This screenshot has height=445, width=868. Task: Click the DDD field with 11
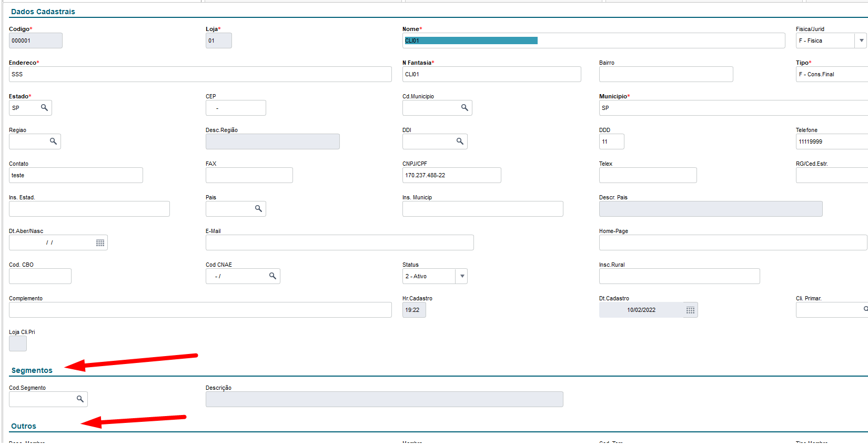[x=611, y=141]
